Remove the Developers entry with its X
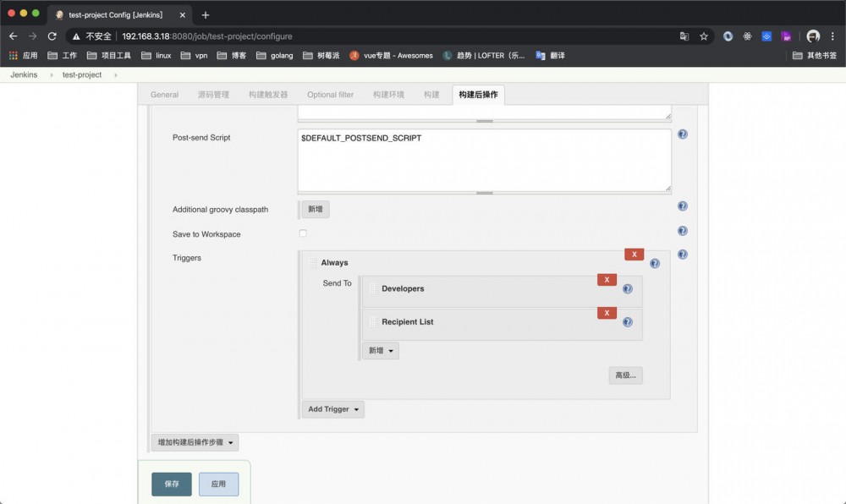 pyautogui.click(x=607, y=279)
